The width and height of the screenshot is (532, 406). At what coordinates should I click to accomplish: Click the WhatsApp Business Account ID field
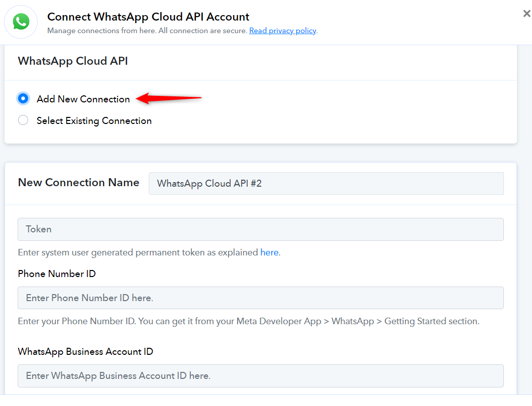tap(261, 376)
